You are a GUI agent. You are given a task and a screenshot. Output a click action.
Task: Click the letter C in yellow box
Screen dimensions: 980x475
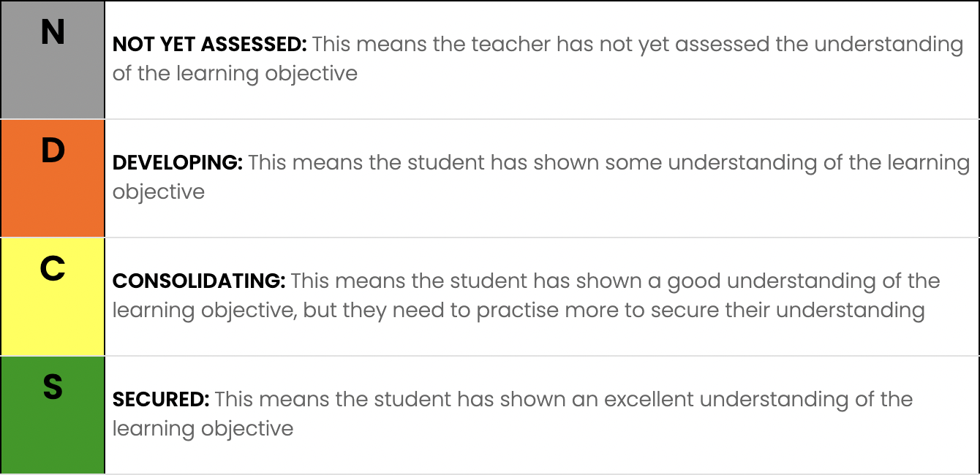point(53,269)
